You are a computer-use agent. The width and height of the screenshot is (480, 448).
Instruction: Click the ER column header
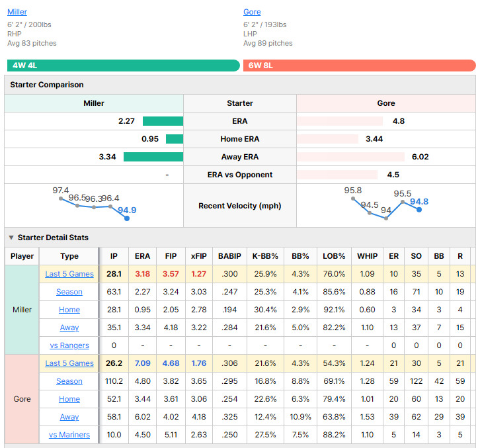[393, 256]
